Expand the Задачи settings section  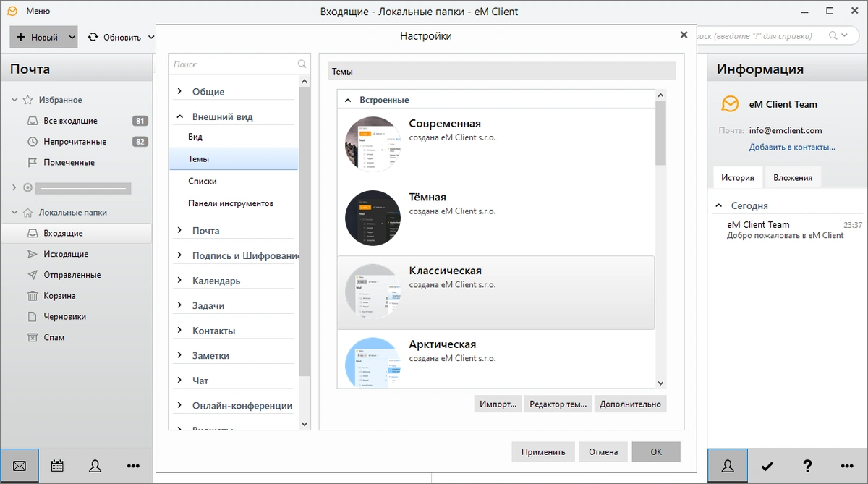tap(179, 305)
